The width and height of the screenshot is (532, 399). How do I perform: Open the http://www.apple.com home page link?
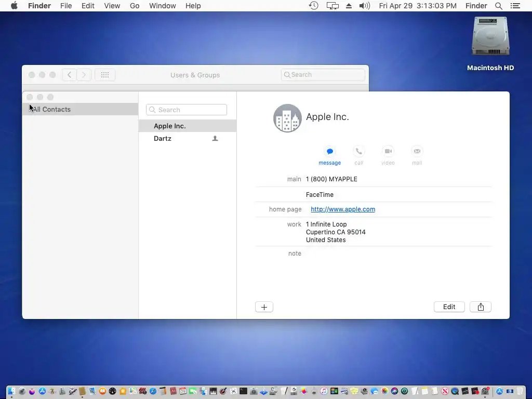point(343,209)
